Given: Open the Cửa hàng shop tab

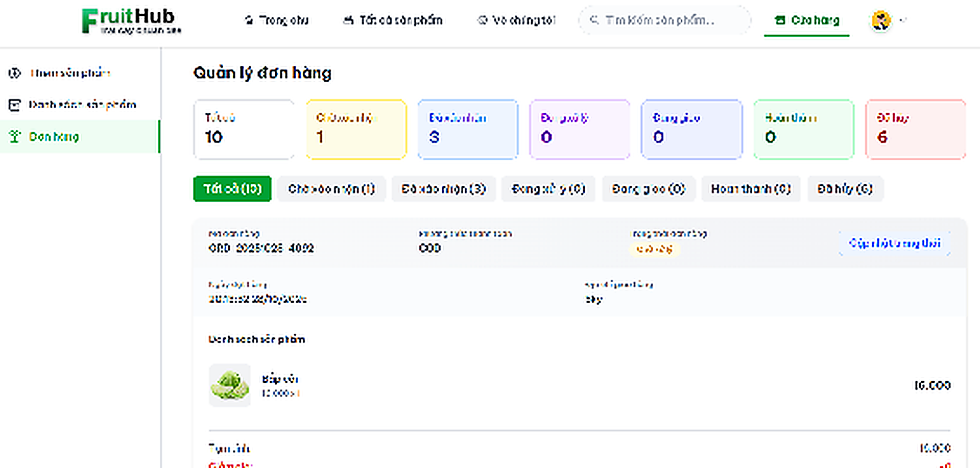Looking at the screenshot, I should pos(807,20).
